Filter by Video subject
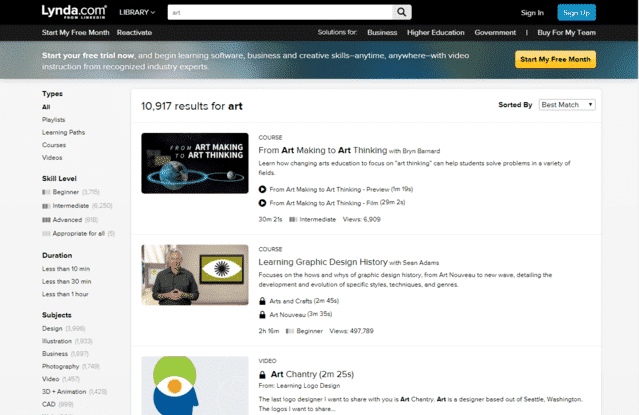 point(51,379)
